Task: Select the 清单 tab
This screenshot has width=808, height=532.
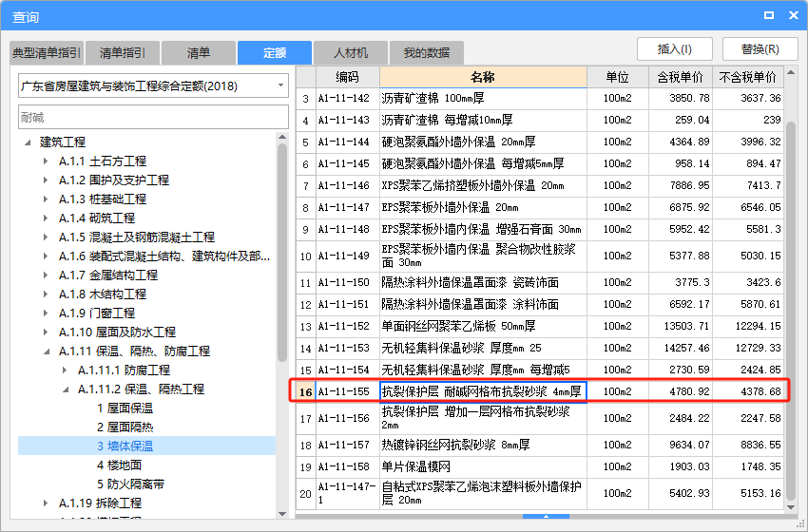Action: point(199,52)
